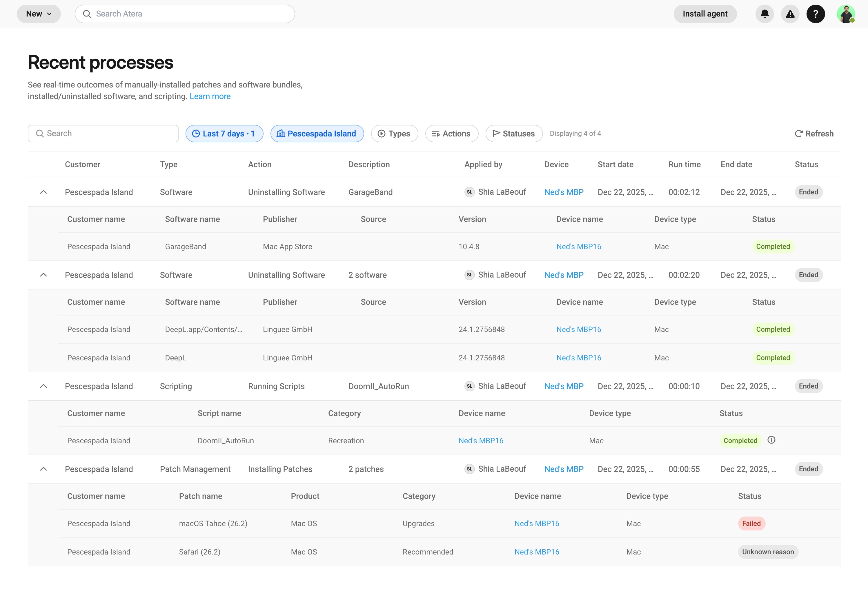Click the Recreation category cell
Image resolution: width=868 pixels, height=591 pixels.
tap(346, 441)
